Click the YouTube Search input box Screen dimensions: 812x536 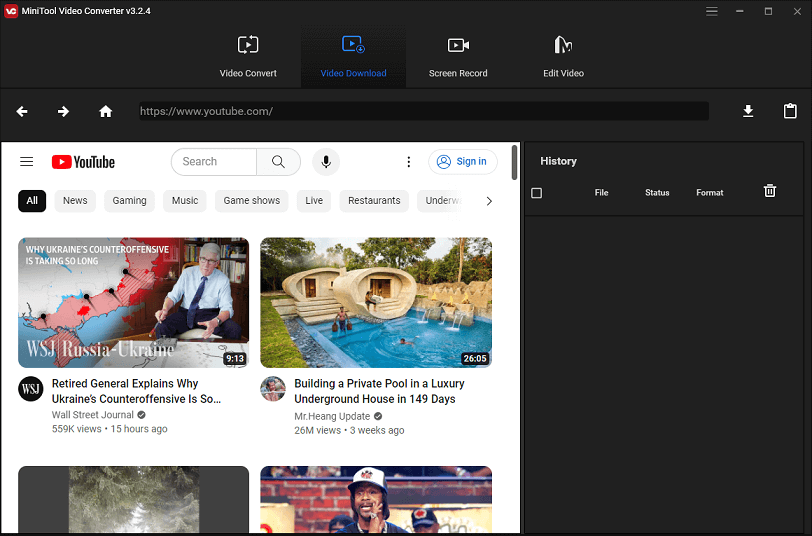214,162
